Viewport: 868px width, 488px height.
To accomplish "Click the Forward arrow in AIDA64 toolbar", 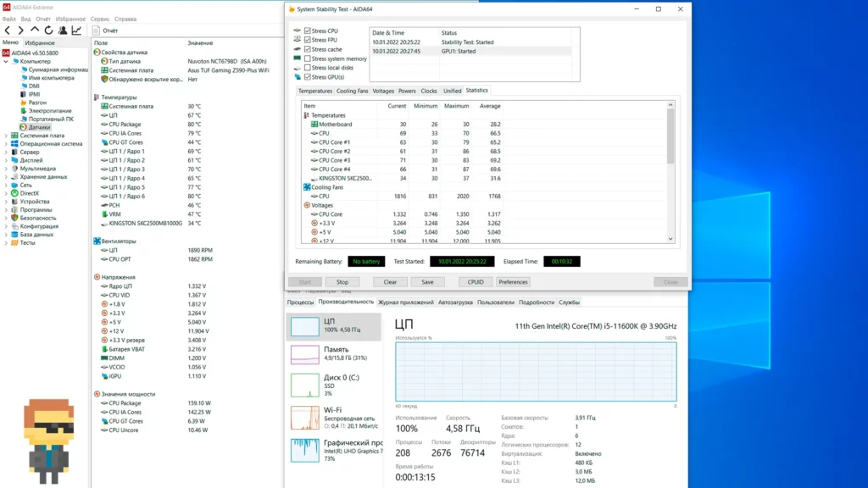I will click(x=20, y=30).
